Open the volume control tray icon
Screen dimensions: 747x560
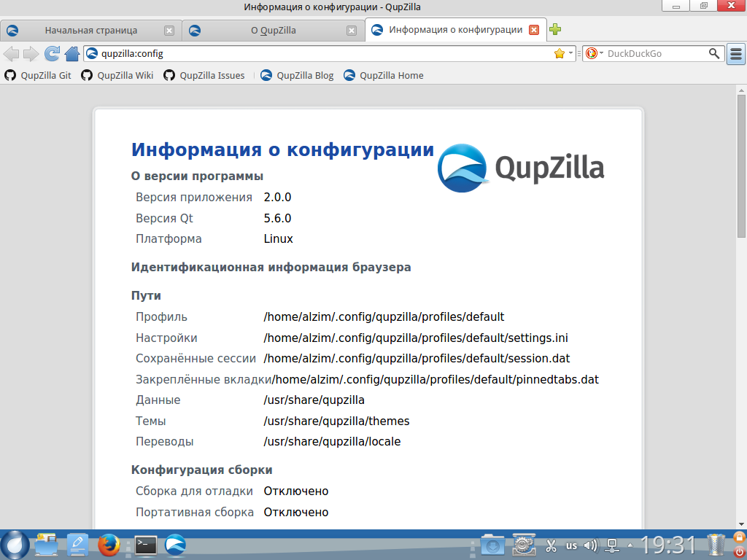click(591, 545)
